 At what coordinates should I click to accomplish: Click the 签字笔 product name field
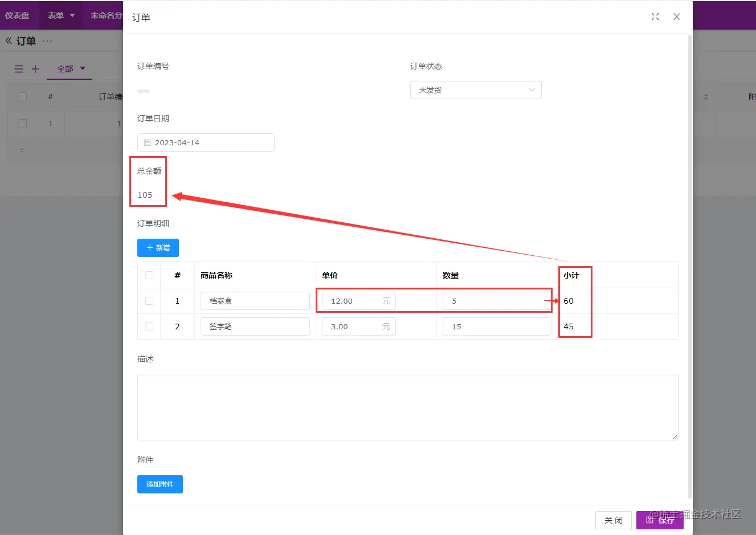point(255,326)
